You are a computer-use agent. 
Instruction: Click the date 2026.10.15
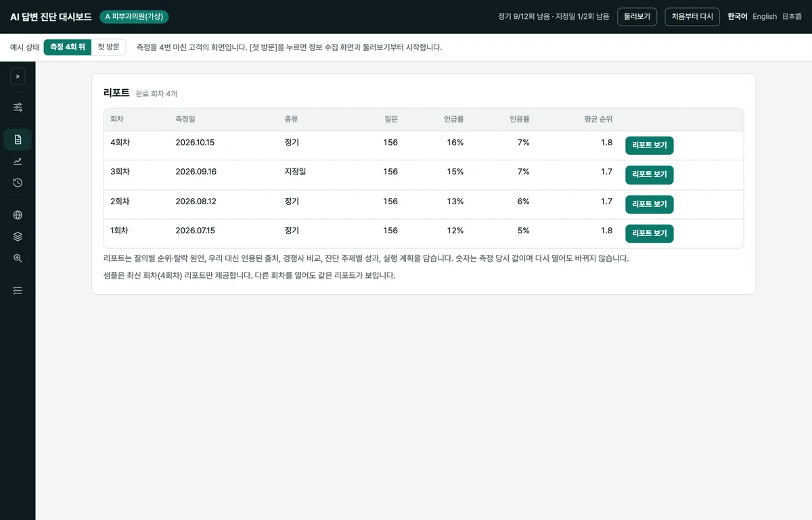[x=195, y=143]
